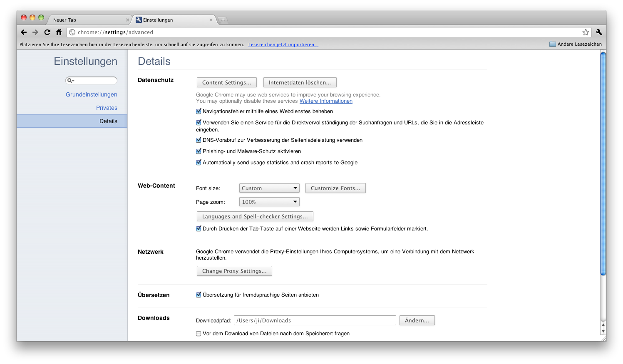Open the Andere Lesezeichen folder

pyautogui.click(x=576, y=44)
